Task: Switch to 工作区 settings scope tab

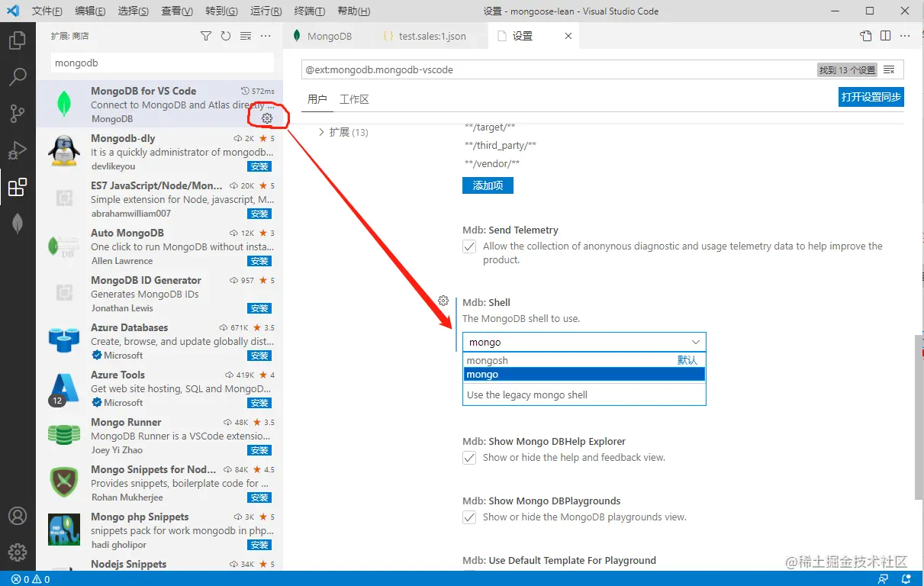Action: (x=354, y=99)
